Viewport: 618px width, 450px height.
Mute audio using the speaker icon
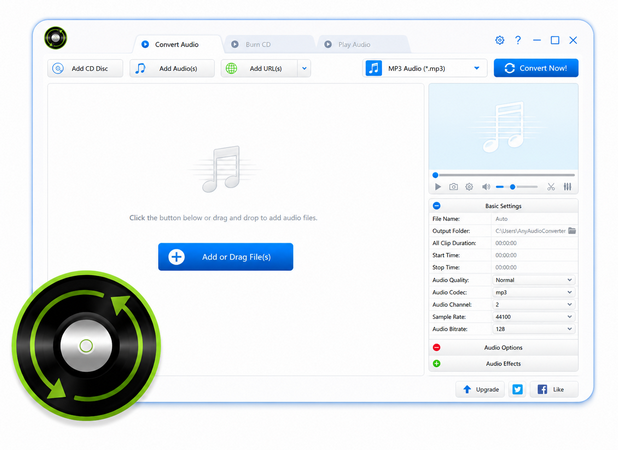(x=486, y=187)
